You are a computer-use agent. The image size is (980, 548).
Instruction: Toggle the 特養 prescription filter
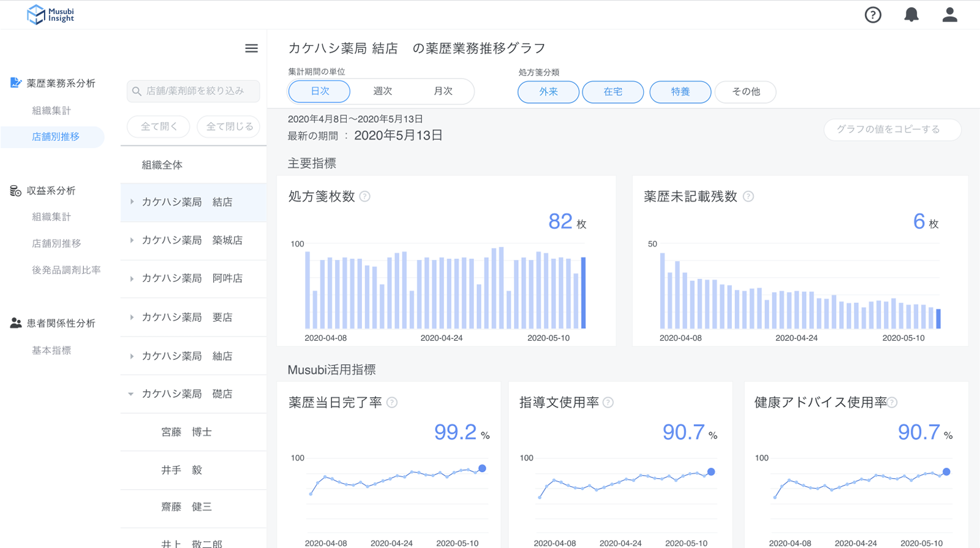[x=680, y=92]
